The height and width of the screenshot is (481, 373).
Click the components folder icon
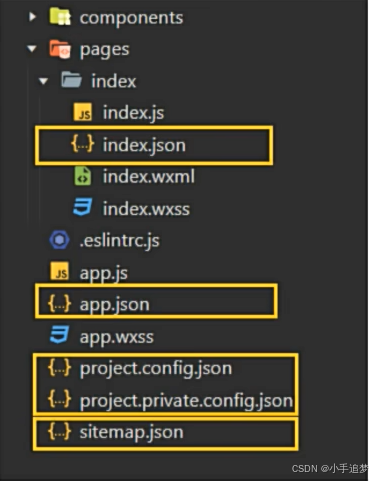coord(60,17)
